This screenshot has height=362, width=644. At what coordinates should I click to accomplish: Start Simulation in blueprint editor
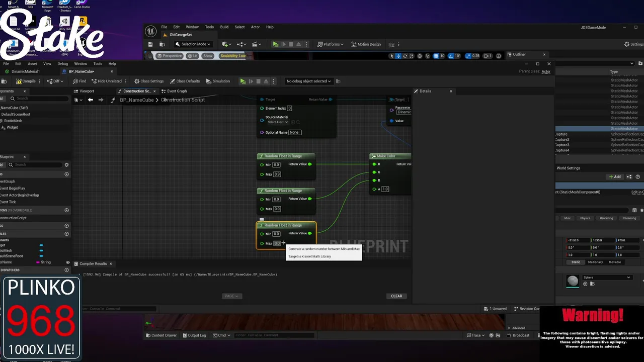pyautogui.click(x=218, y=81)
